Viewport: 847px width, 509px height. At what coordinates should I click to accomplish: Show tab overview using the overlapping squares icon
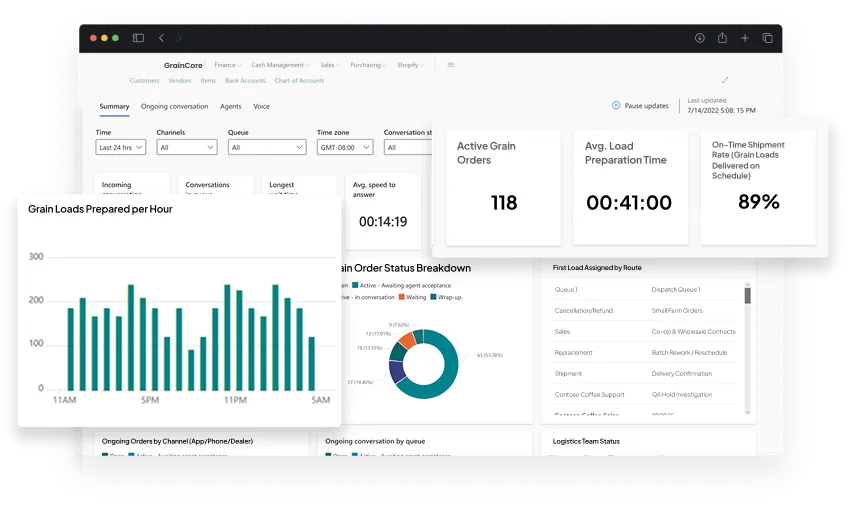768,38
